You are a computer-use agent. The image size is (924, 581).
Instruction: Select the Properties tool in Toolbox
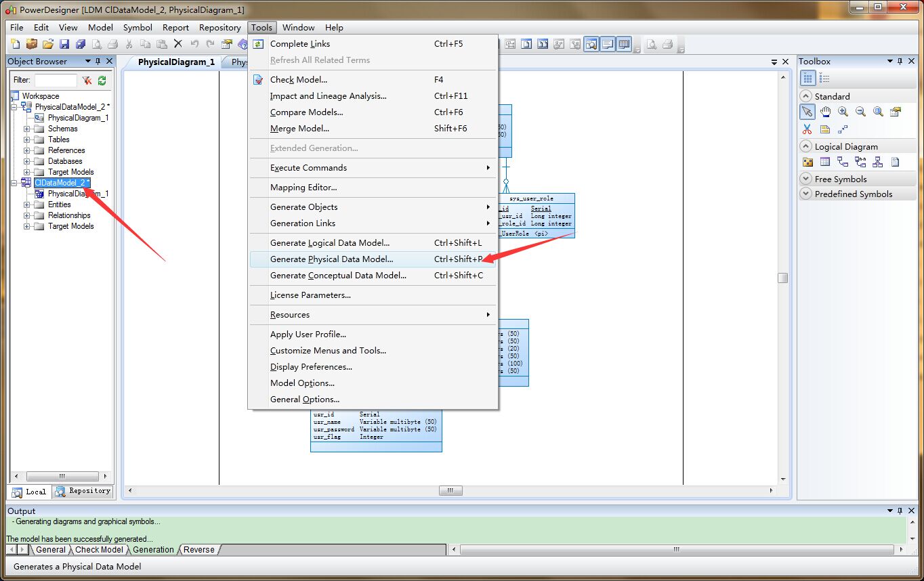[x=896, y=112]
